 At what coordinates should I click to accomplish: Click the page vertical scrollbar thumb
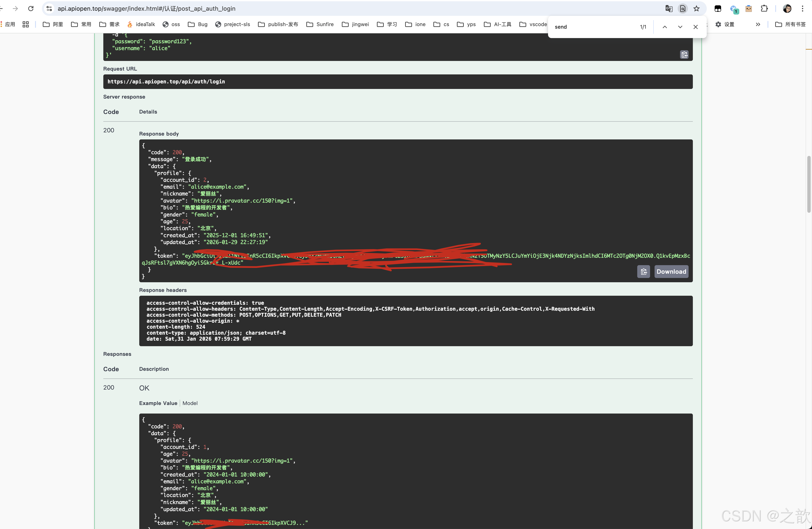(809, 184)
